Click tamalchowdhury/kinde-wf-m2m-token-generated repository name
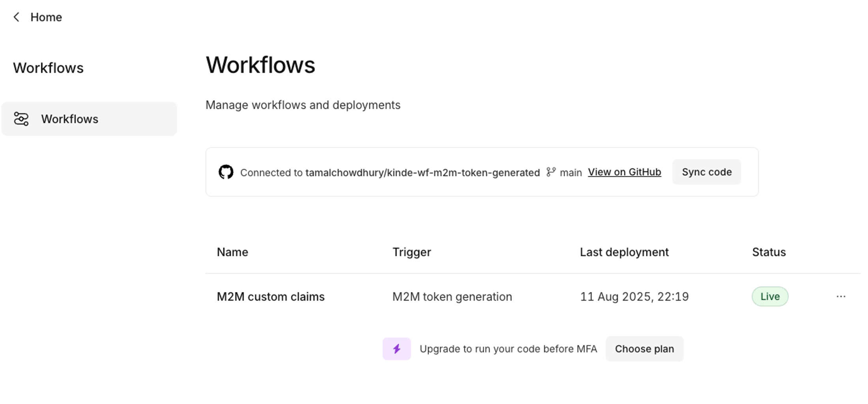The height and width of the screenshot is (404, 868). coord(422,172)
